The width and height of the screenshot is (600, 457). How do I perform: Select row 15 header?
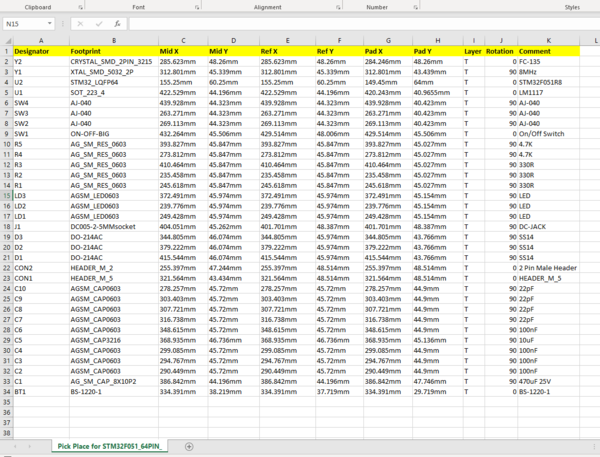click(7, 196)
